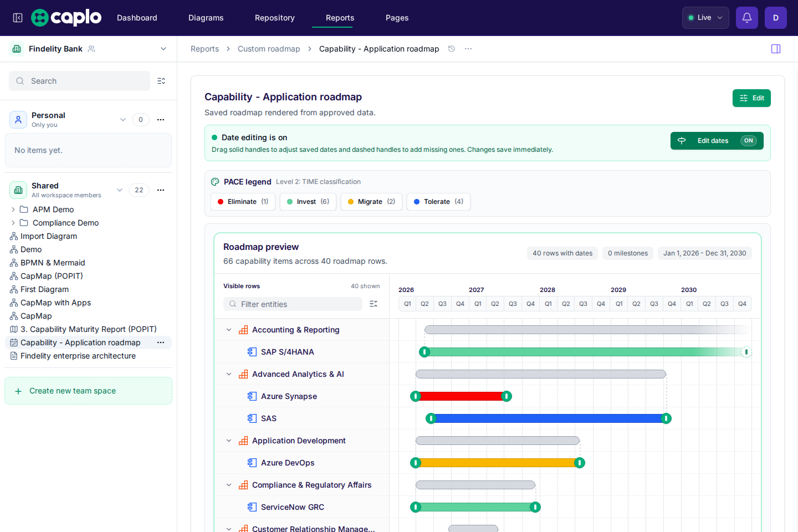This screenshot has height=532, width=798.
Task: Click the Azure Synapse application icon
Action: [x=252, y=396]
